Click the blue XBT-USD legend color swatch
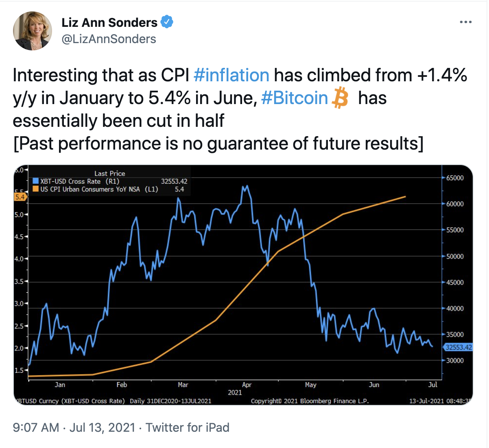The height and width of the screenshot is (448, 489). tap(35, 182)
